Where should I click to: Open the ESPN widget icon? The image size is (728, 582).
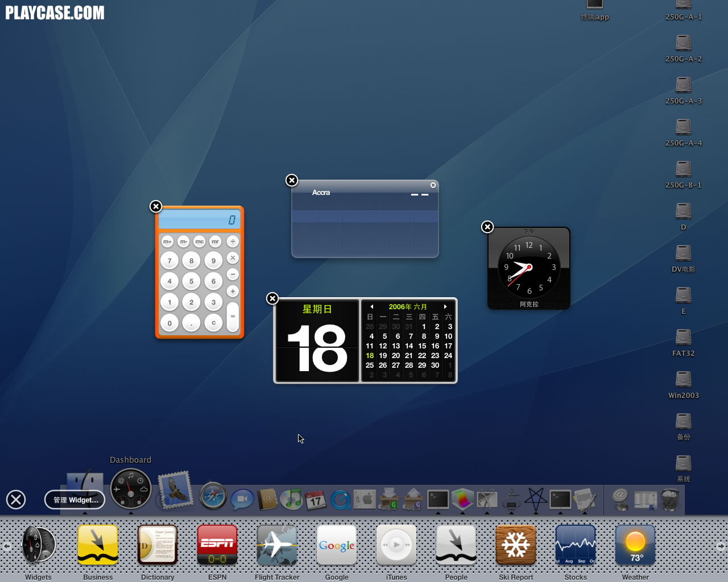(217, 545)
